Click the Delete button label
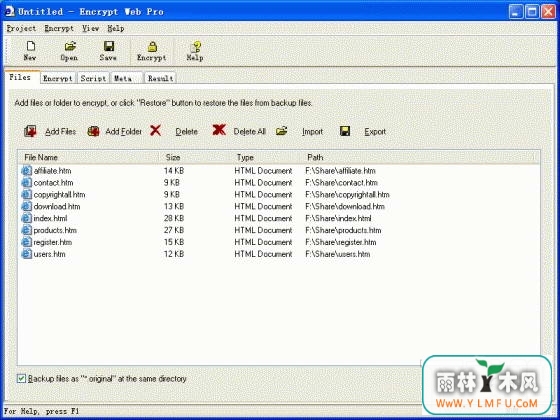 pyautogui.click(x=186, y=132)
